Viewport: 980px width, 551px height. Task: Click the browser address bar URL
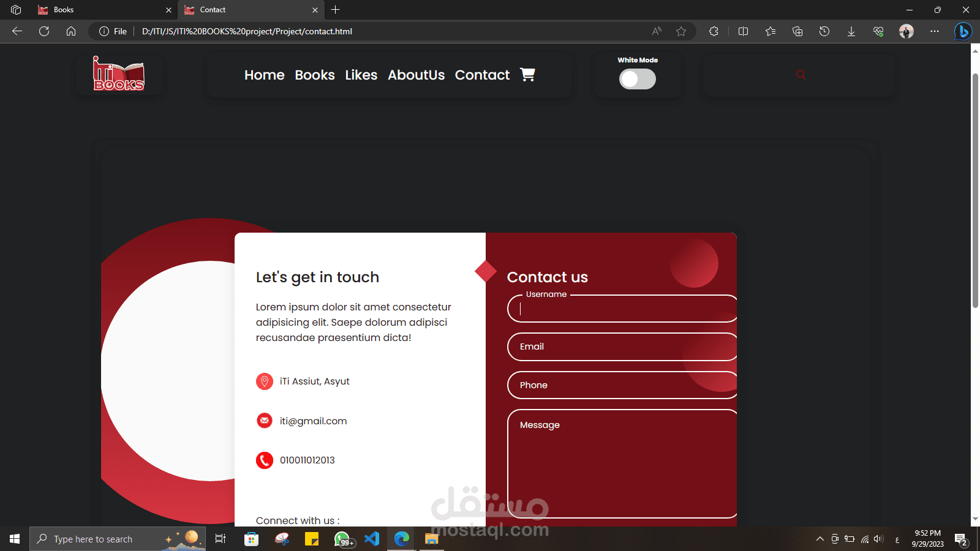[x=247, y=31]
